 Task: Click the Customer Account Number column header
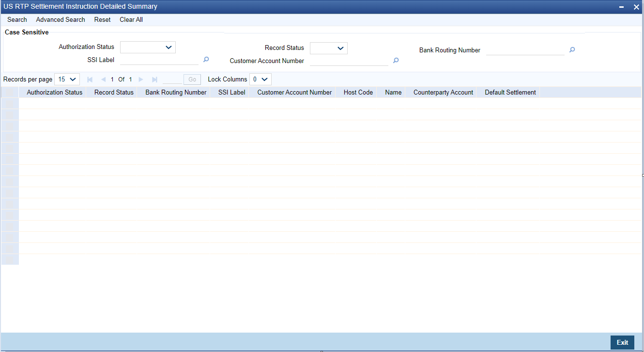coord(294,92)
